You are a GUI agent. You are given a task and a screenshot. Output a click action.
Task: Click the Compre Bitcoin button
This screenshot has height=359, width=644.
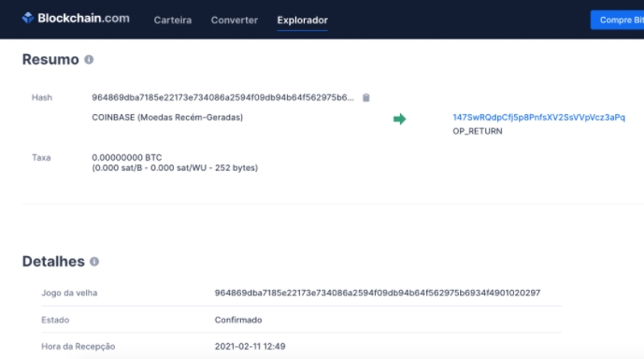(617, 20)
